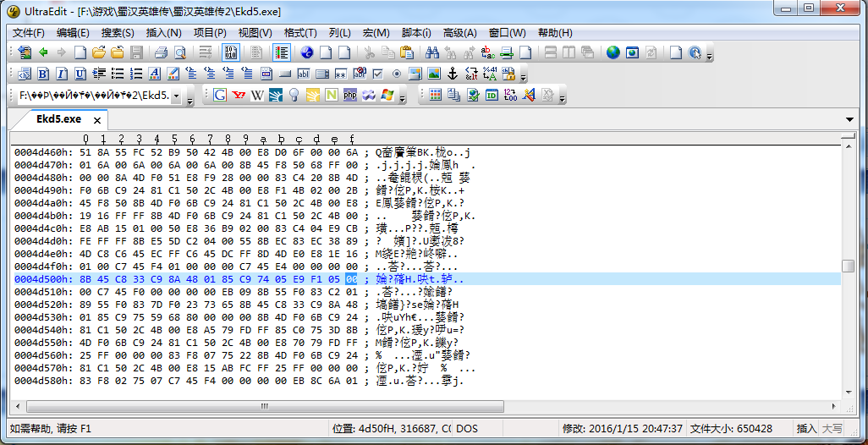Open first toolbar row options chevron
868x445 pixels.
pos(710,55)
